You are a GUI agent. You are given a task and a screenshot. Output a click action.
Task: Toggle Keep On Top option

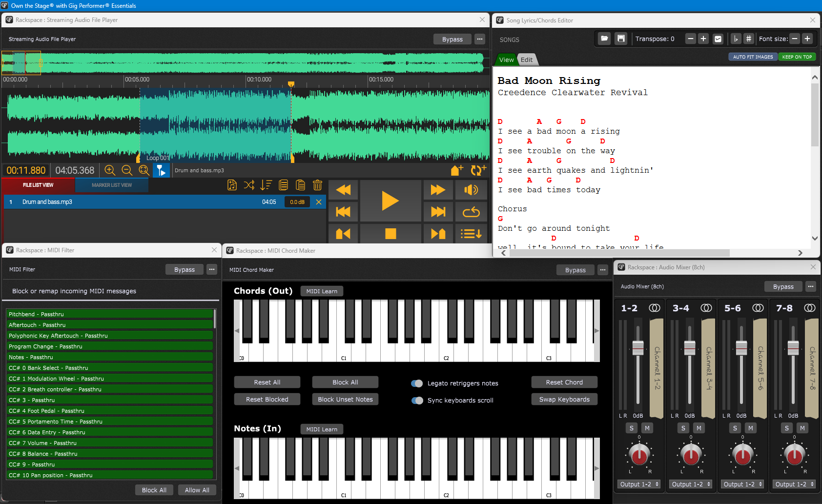(797, 57)
